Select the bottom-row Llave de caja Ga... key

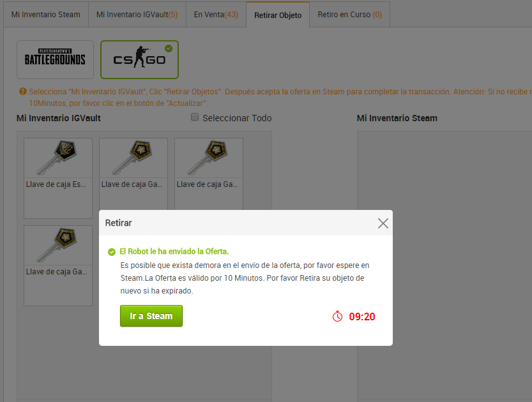(x=58, y=265)
